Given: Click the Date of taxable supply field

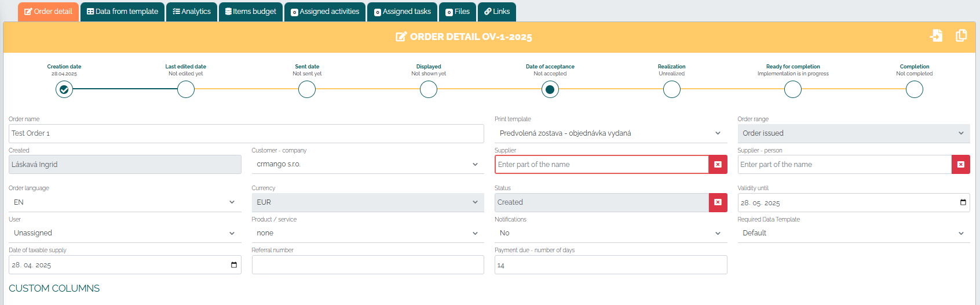Looking at the screenshot, I should pyautogui.click(x=125, y=265).
